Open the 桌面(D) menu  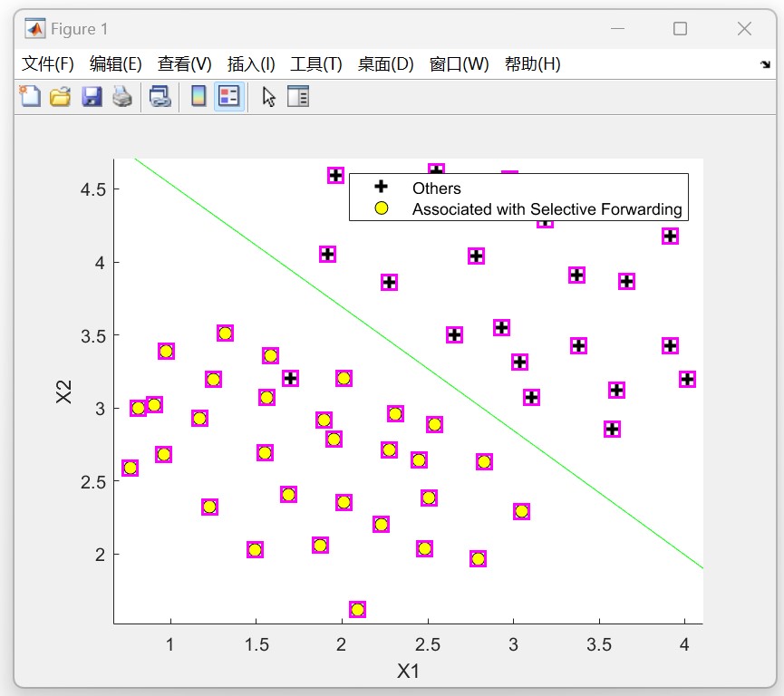click(385, 64)
